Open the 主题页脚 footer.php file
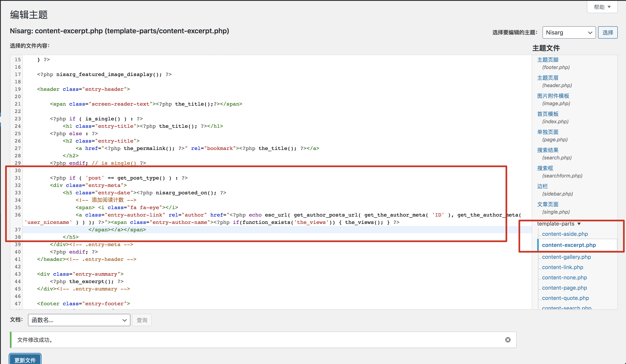The image size is (626, 364). (547, 60)
